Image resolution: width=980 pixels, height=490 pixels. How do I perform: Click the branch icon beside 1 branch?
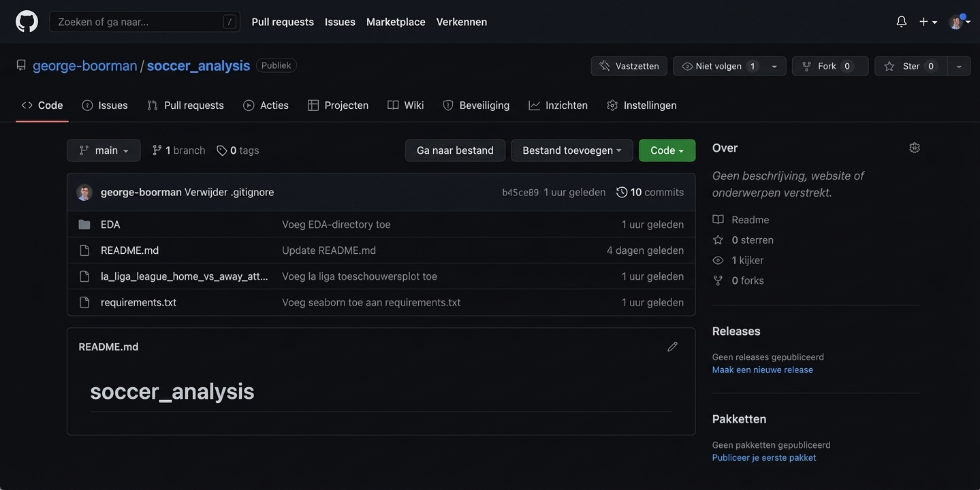157,150
